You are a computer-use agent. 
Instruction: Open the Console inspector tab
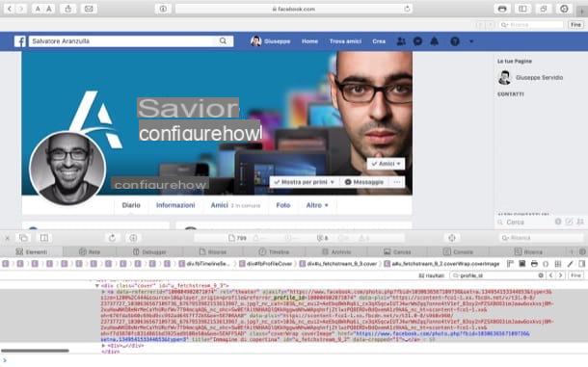[458, 251]
